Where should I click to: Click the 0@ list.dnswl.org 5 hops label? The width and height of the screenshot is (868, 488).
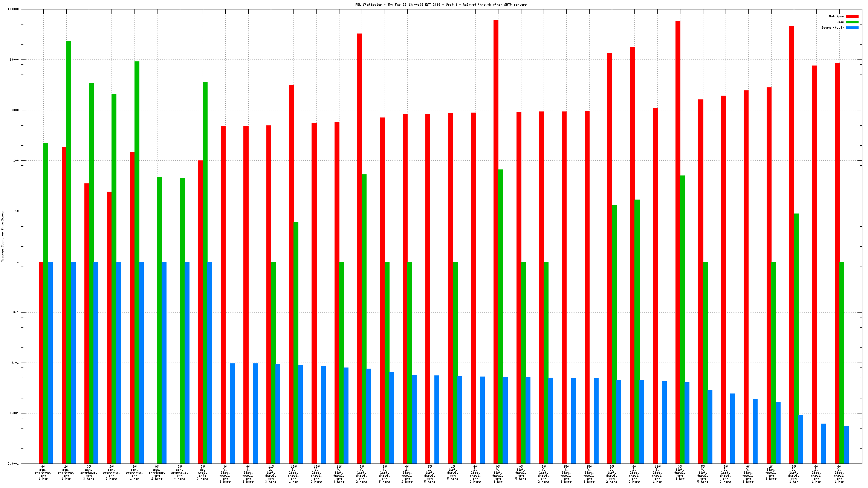[x=521, y=473]
